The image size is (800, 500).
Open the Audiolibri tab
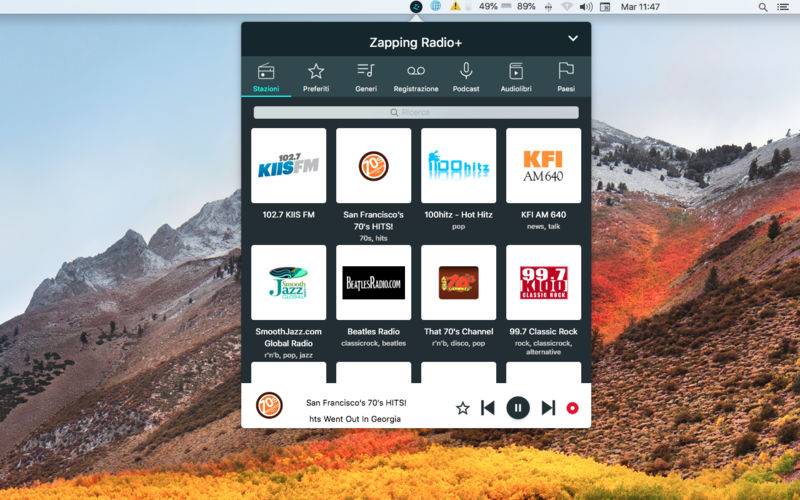click(x=516, y=77)
